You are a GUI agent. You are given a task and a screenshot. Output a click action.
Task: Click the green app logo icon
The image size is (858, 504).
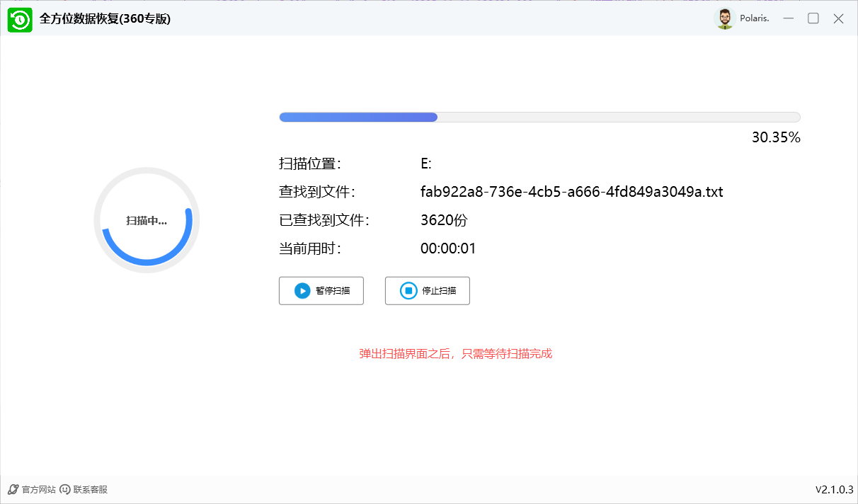20,19
